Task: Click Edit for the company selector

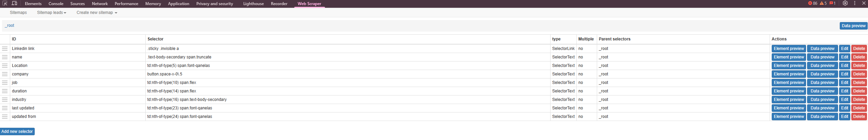Action: [x=845, y=74]
